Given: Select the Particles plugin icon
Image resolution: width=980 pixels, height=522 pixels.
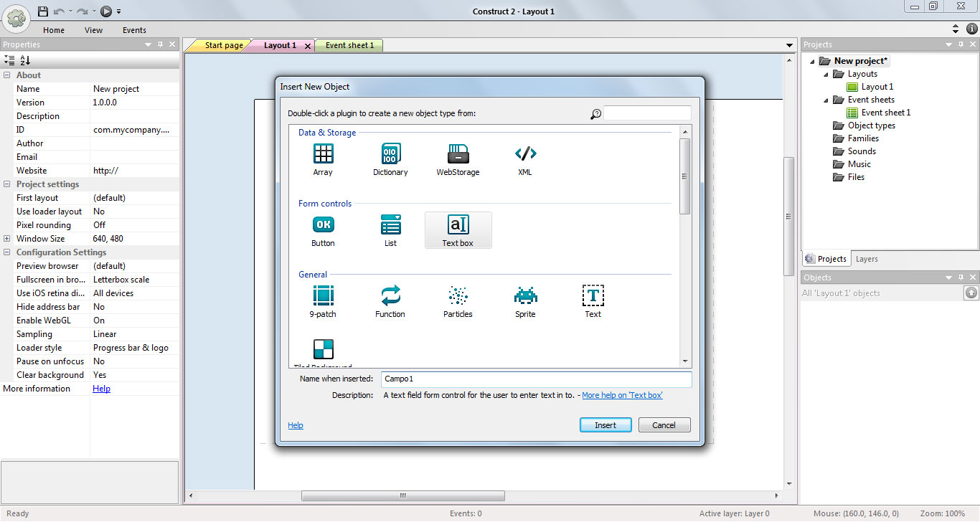Looking at the screenshot, I should [458, 295].
